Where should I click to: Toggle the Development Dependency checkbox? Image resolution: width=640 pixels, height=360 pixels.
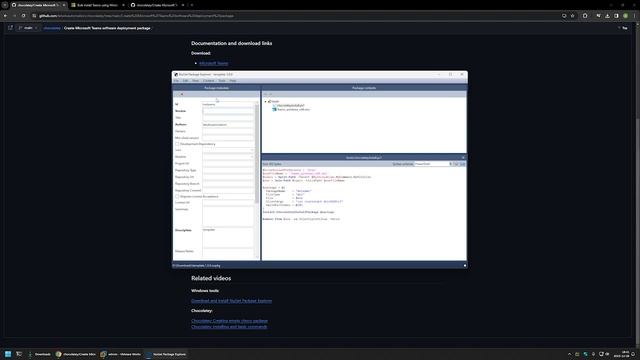pos(177,144)
